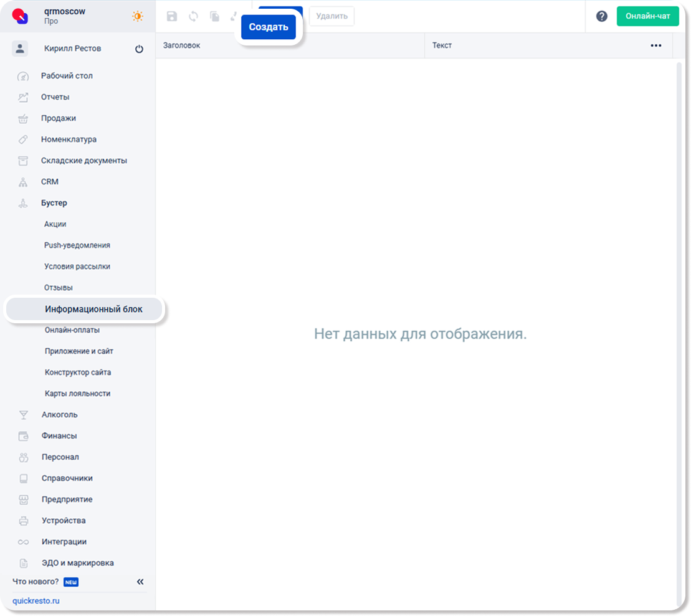Follow the quickresto.ru link
This screenshot has width=691, height=616.
click(x=36, y=601)
